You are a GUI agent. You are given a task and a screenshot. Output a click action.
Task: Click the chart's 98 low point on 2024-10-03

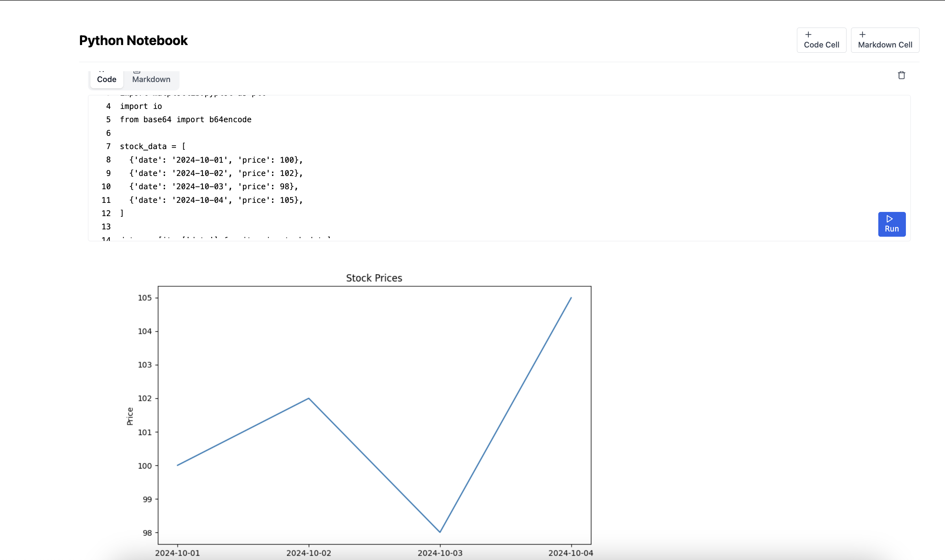pyautogui.click(x=440, y=532)
